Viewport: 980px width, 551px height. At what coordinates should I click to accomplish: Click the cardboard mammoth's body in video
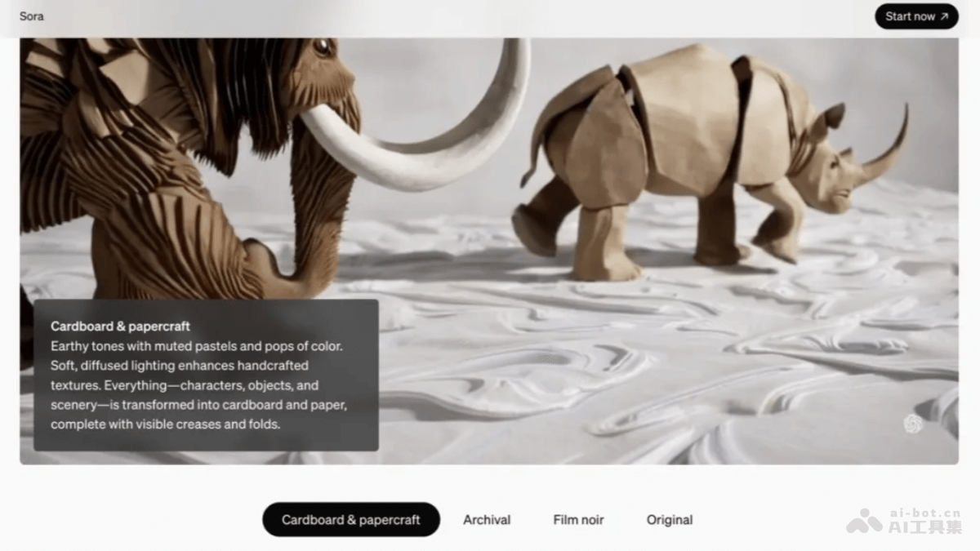point(163,163)
